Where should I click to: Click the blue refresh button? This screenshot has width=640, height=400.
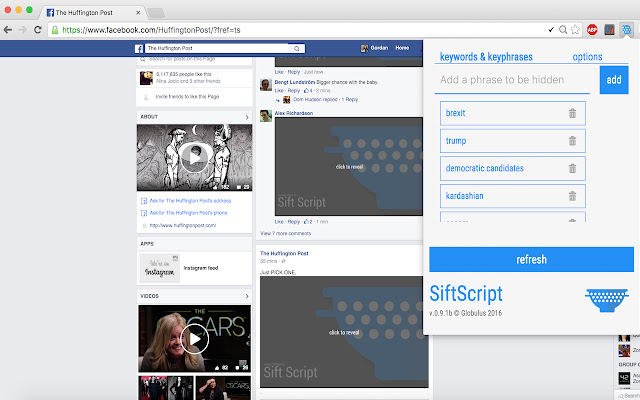coord(531,259)
